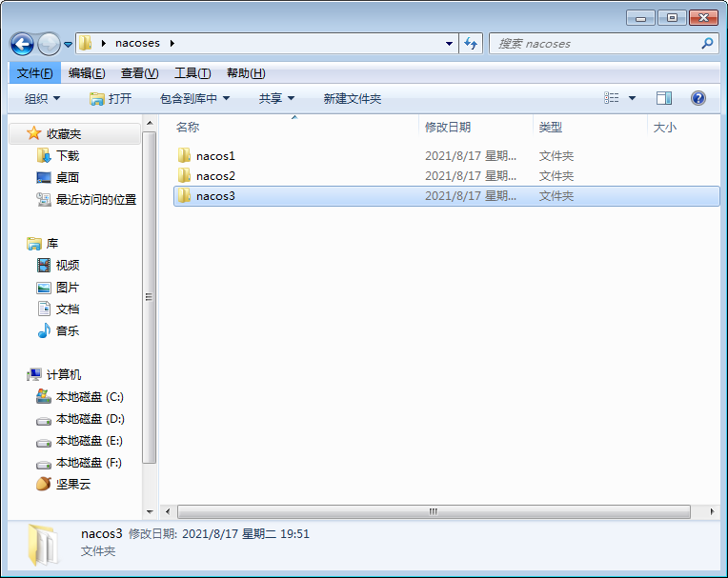Click the 新建文件夹 button
This screenshot has width=728, height=578.
(352, 98)
